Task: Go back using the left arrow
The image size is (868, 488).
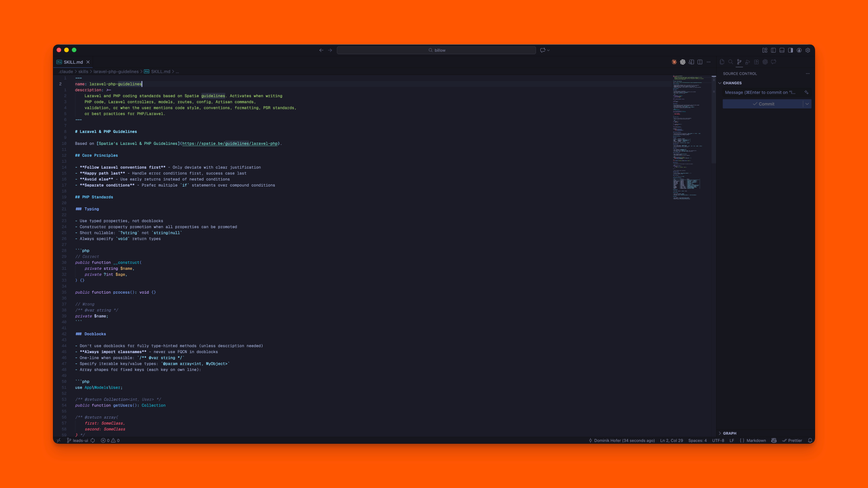Action: (x=321, y=50)
